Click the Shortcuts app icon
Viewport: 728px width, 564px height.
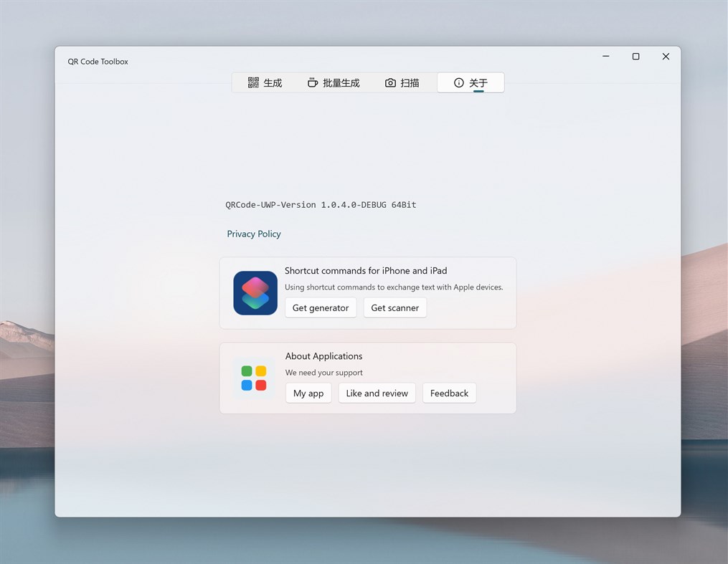pyautogui.click(x=255, y=293)
